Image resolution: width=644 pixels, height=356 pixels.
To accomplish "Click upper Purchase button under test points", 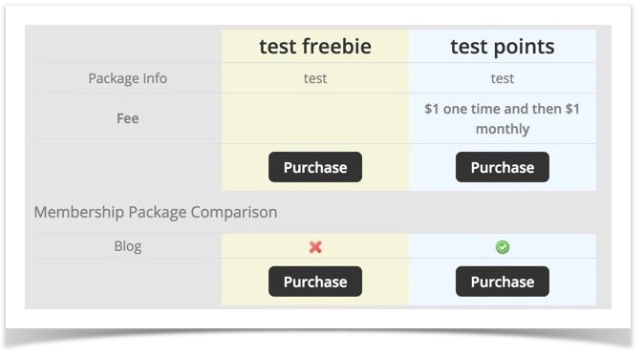I will [x=502, y=167].
